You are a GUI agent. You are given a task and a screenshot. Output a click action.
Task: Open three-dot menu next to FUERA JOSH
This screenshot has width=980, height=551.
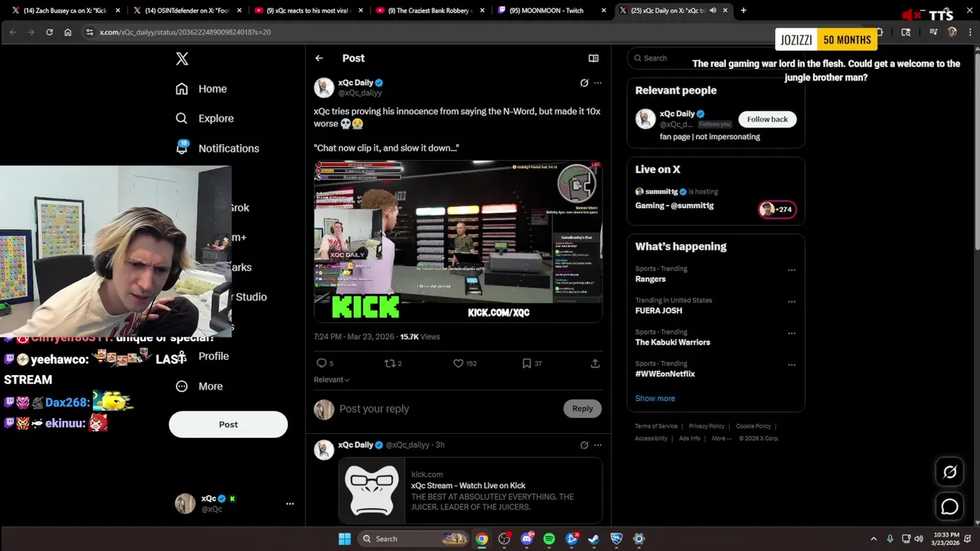[x=792, y=302]
